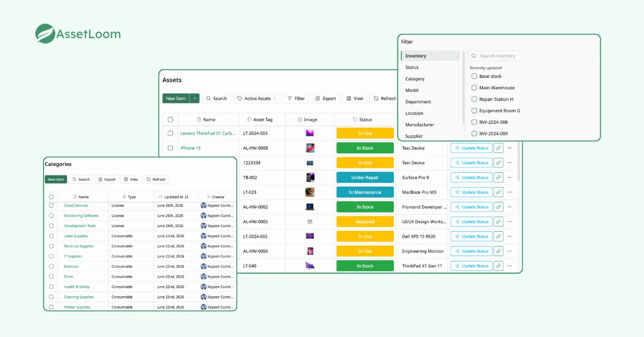Screen dimensions: 644x337
Task: Copy link for Surface Pro 9 row
Action: pyautogui.click(x=498, y=178)
